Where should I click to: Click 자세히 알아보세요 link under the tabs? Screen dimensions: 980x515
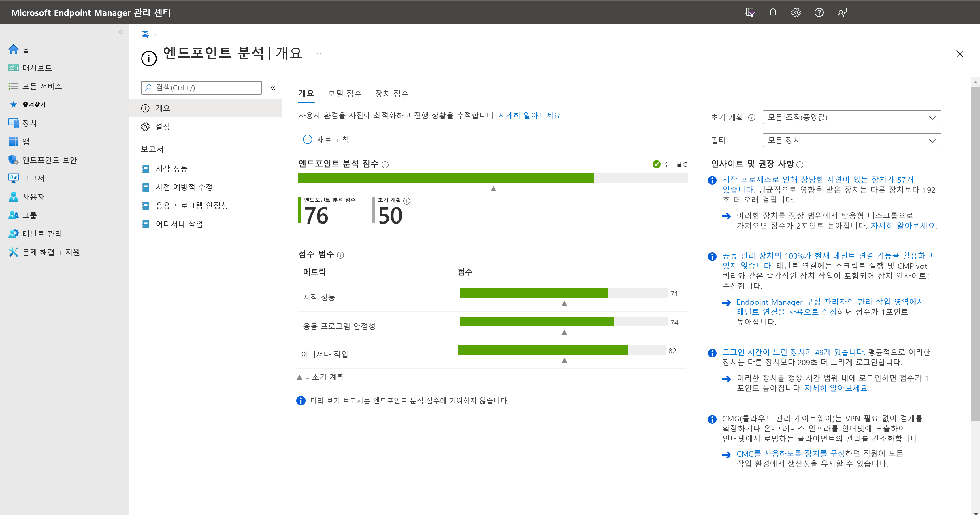530,116
